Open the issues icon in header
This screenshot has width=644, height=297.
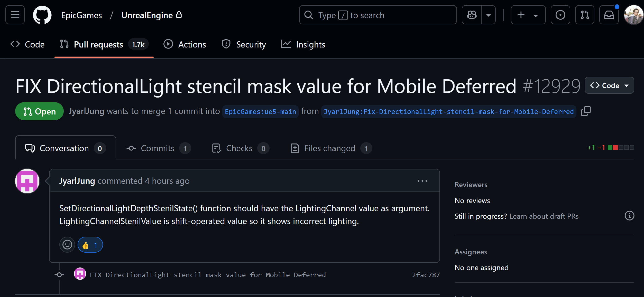560,15
